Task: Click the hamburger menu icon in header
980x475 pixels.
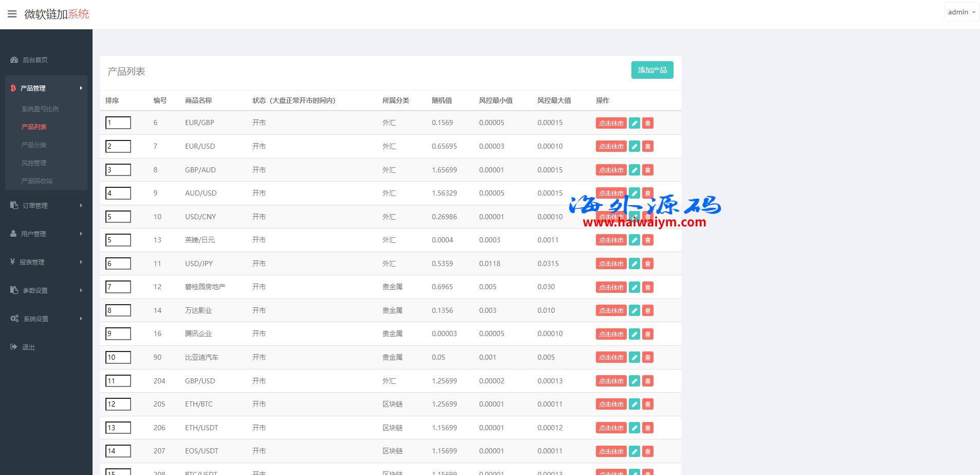Action: pos(12,14)
